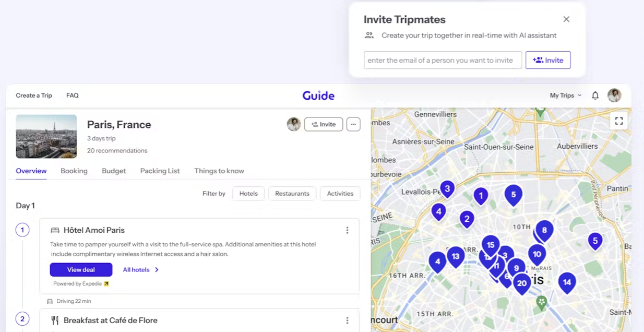644x332 pixels.
Task: Click the step 1 circle in Day 1 timeline
Action: [x=22, y=230]
